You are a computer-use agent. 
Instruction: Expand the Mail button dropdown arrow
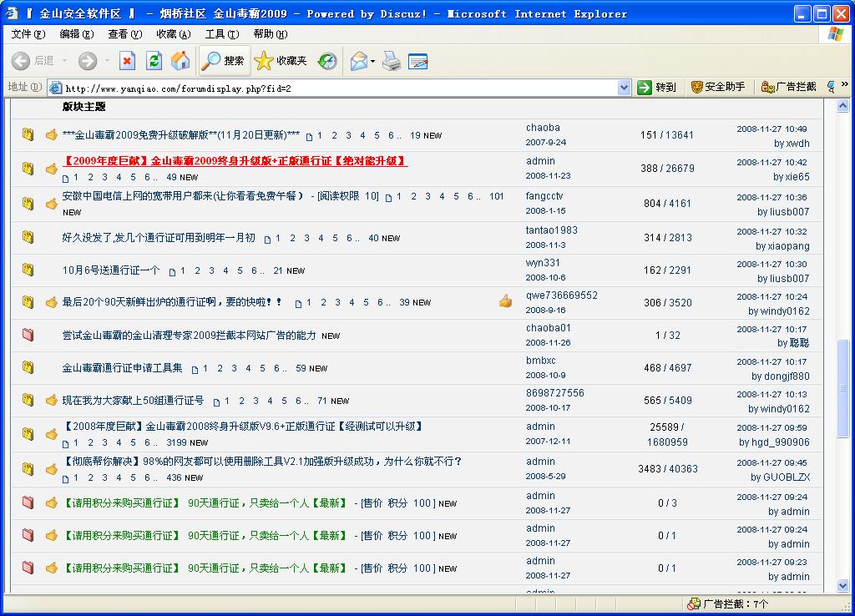[373, 61]
